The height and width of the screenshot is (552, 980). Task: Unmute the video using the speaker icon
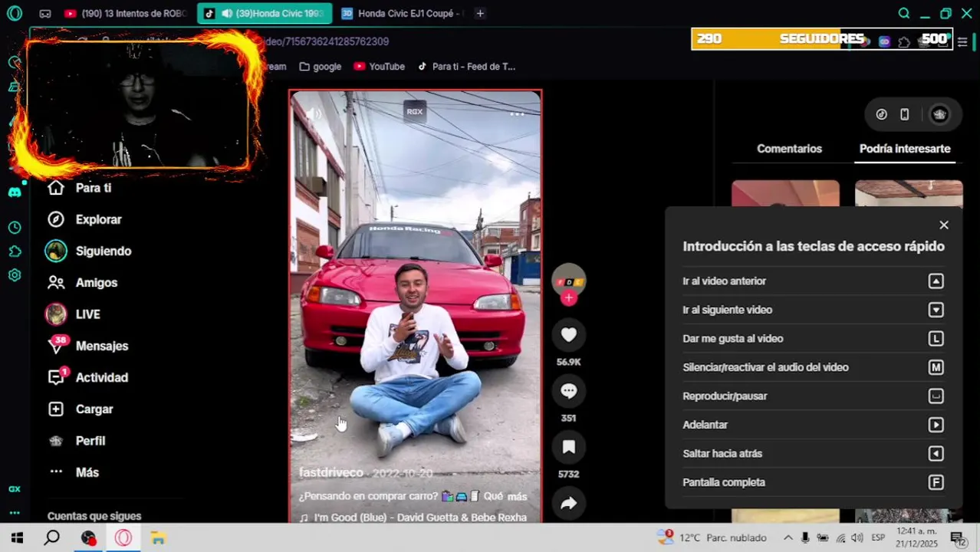tap(313, 114)
